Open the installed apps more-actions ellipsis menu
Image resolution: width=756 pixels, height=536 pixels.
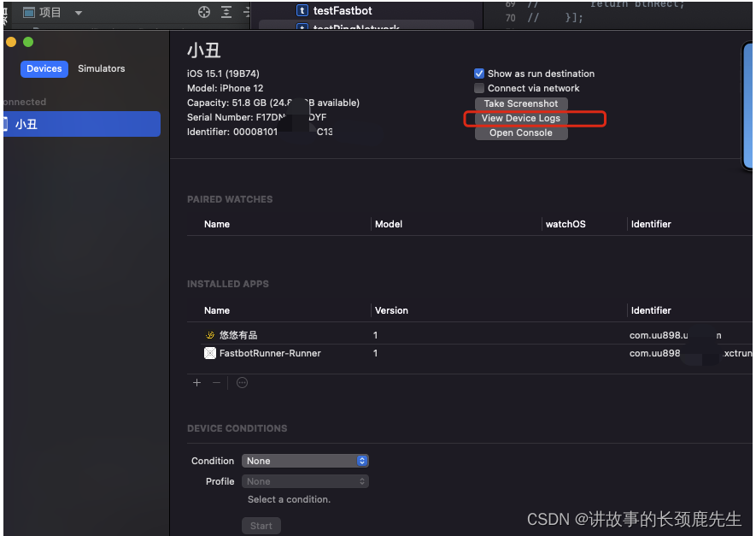tap(242, 383)
